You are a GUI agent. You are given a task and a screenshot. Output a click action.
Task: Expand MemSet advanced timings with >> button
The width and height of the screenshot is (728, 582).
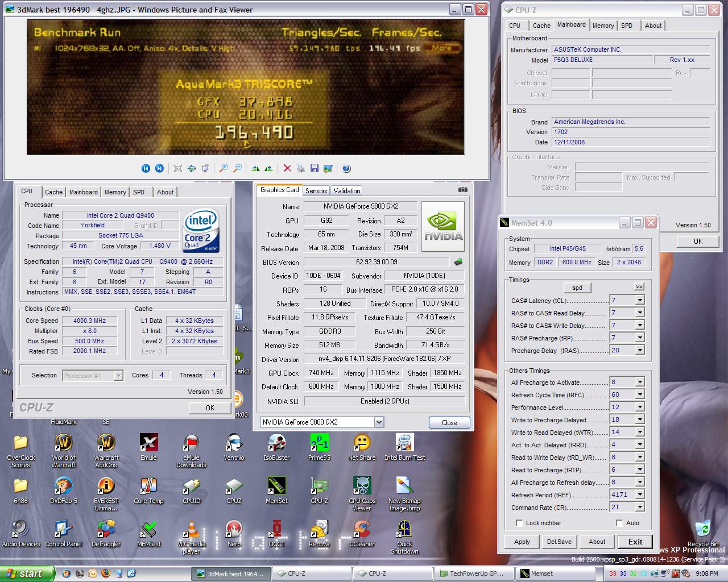[639, 287]
